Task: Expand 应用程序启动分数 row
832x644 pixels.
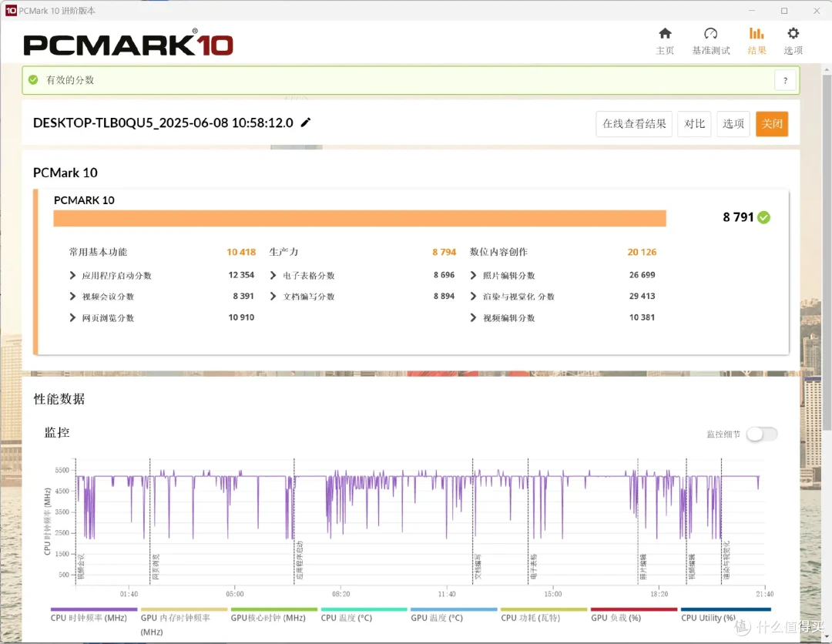Action: point(72,275)
